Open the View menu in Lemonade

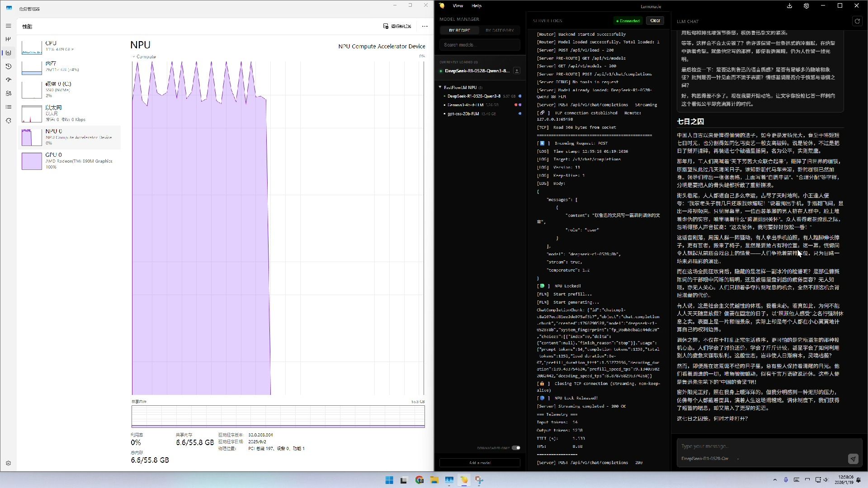pyautogui.click(x=458, y=6)
